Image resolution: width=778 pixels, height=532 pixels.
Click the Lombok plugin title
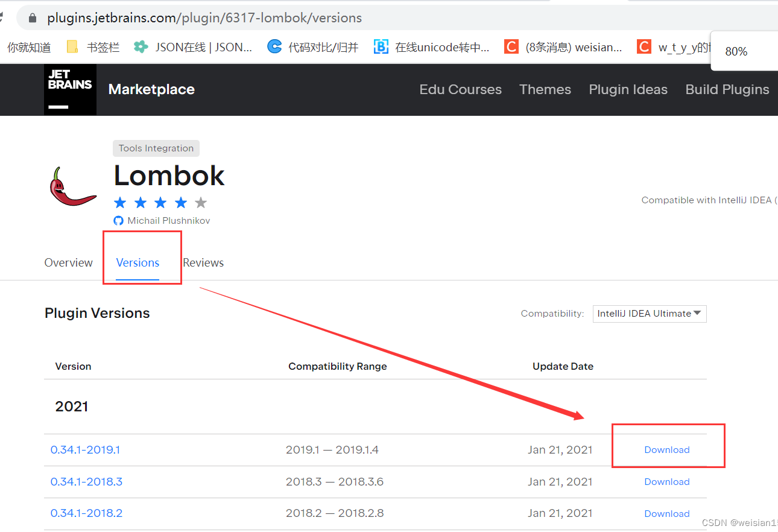click(x=169, y=176)
